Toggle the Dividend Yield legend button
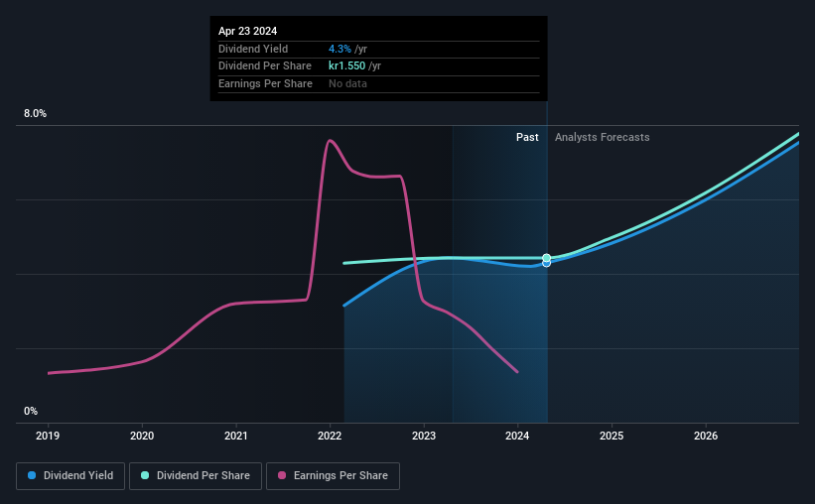This screenshot has height=504, width=815. pyautogui.click(x=70, y=476)
